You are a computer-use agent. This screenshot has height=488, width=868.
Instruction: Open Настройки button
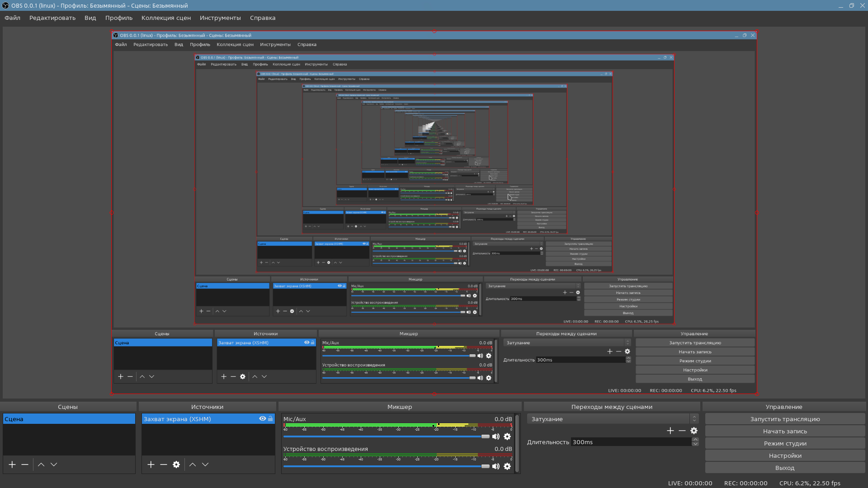pyautogui.click(x=785, y=455)
